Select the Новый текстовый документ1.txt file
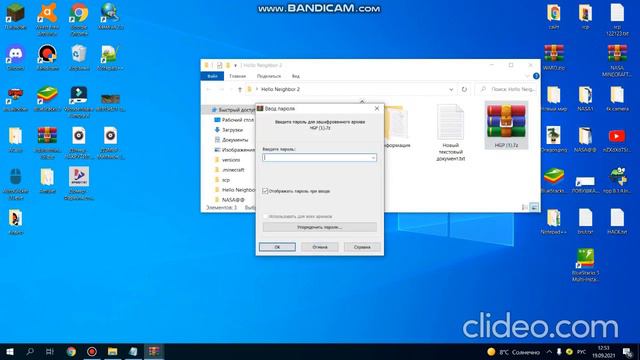640x360 pixels. [x=451, y=133]
